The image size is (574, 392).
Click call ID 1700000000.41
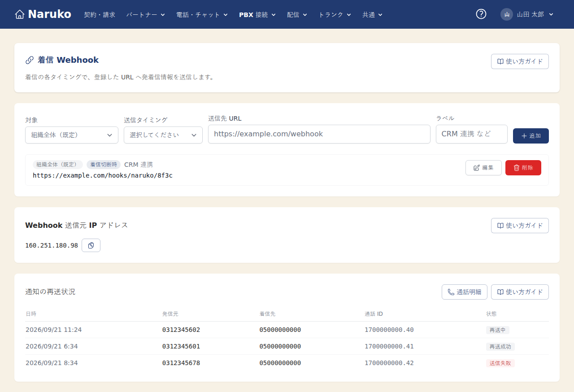389,346
